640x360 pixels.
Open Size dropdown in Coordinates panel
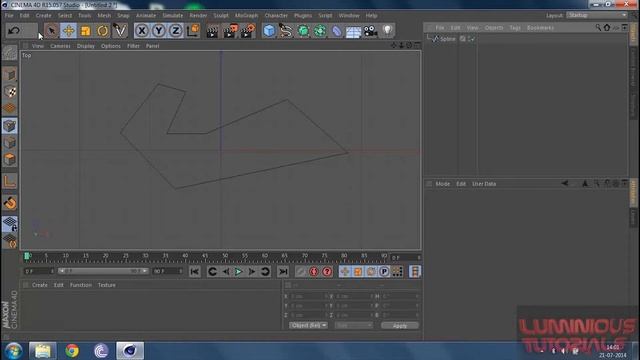click(x=353, y=326)
